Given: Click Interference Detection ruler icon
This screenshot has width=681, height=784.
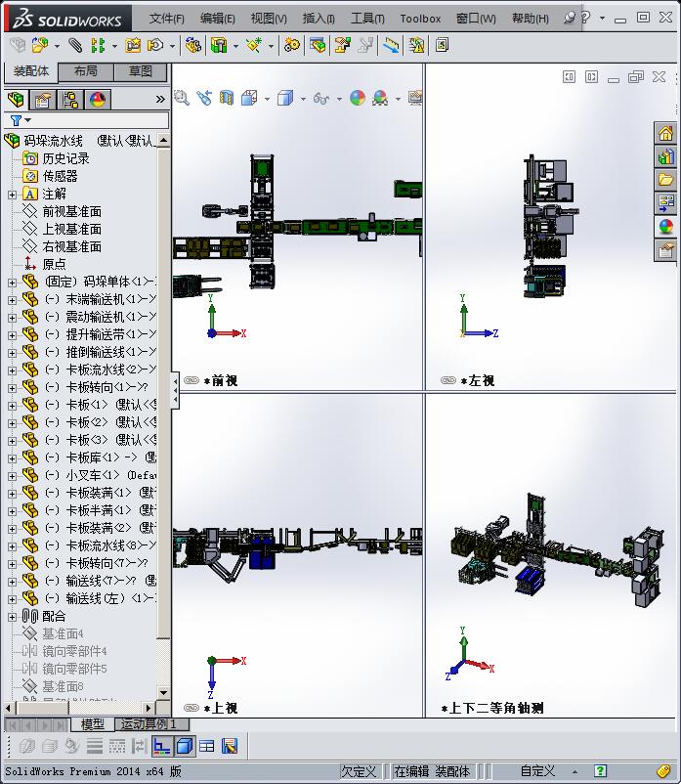Looking at the screenshot, I should (x=391, y=46).
